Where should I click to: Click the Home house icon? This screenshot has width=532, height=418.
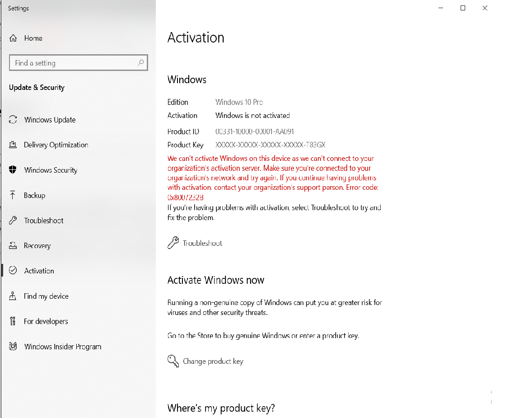[13, 38]
